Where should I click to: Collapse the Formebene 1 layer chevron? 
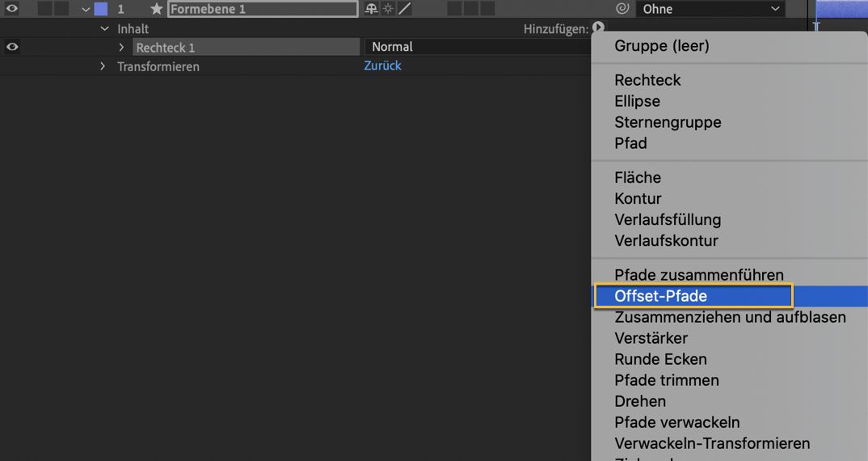click(85, 10)
